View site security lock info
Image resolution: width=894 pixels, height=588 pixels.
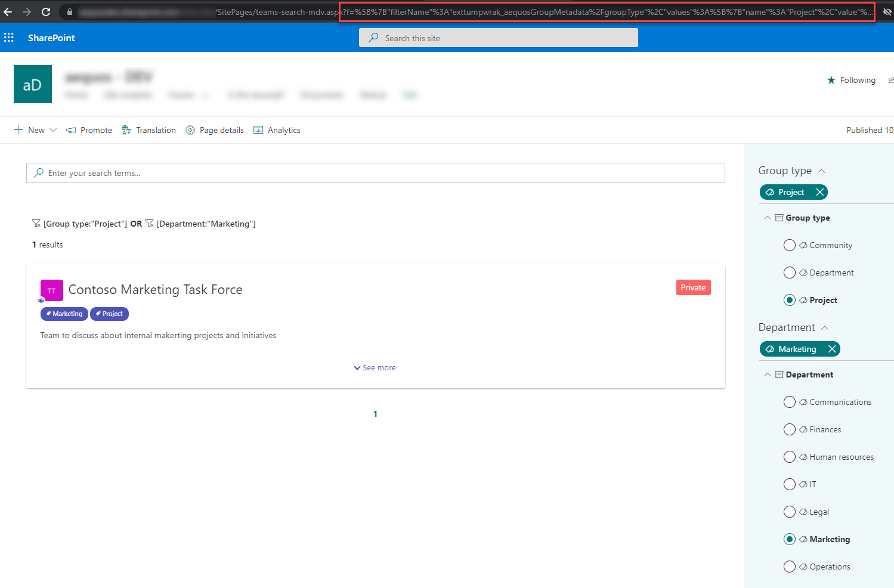coord(70,12)
